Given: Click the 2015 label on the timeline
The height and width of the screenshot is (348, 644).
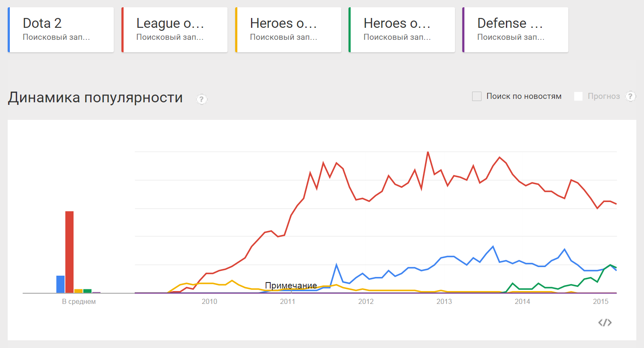Looking at the screenshot, I should click(601, 302).
